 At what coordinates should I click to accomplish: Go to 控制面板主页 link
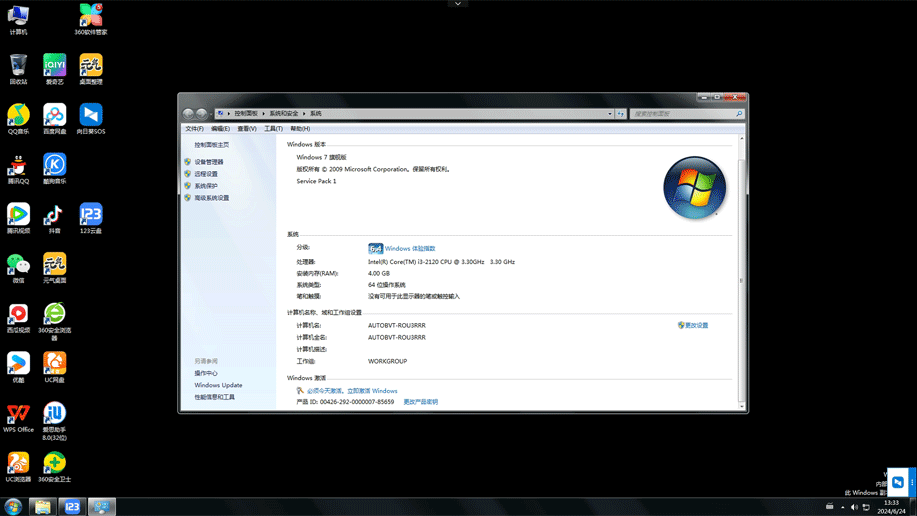click(212, 145)
